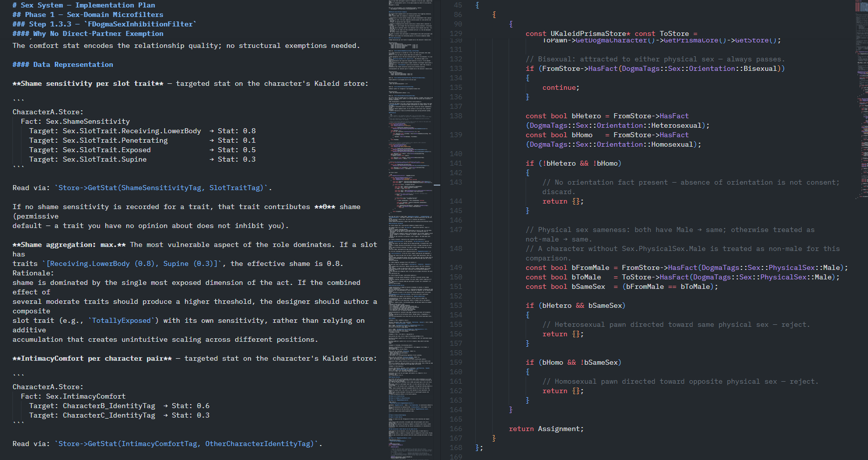Click the left pane minimap

(x=411, y=230)
